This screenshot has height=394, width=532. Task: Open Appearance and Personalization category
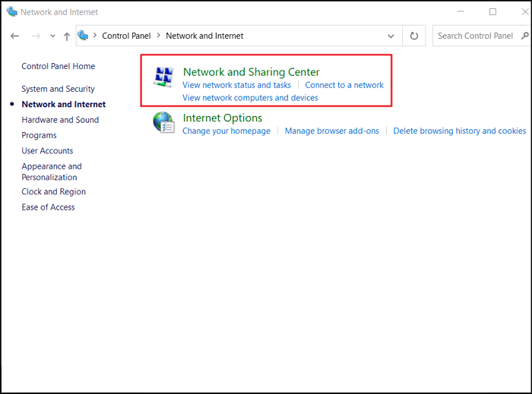coord(52,172)
